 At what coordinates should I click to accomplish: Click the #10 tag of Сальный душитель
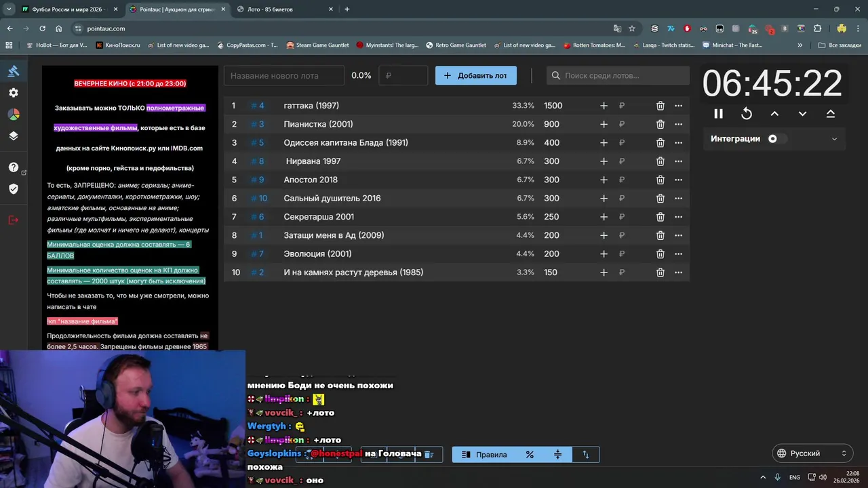259,198
